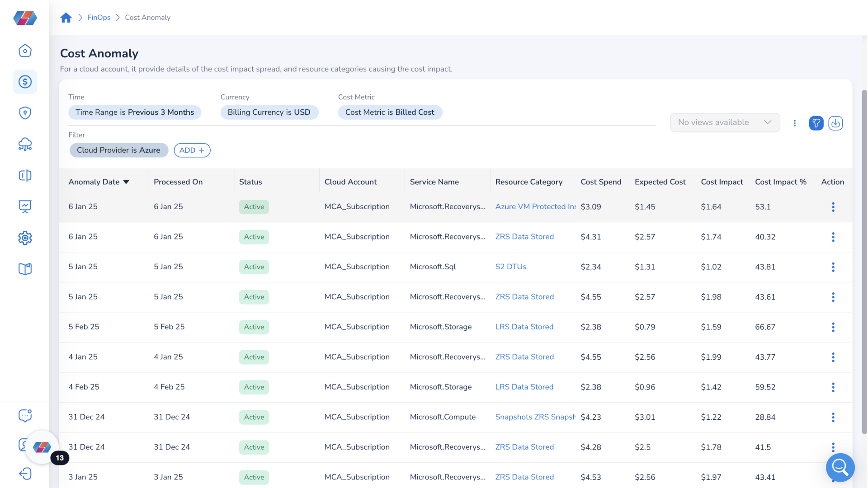This screenshot has width=868, height=488.
Task: Open action menu for 5 Feb 25 row
Action: click(833, 327)
